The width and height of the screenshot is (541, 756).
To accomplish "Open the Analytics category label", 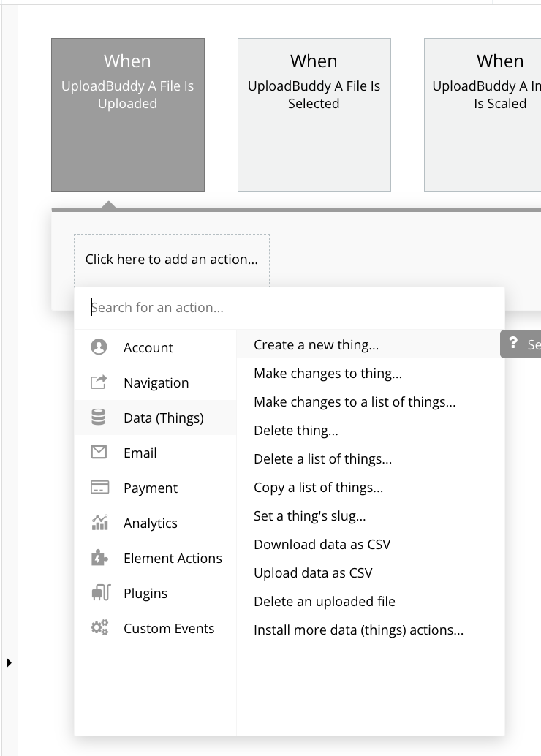I will pyautogui.click(x=151, y=523).
